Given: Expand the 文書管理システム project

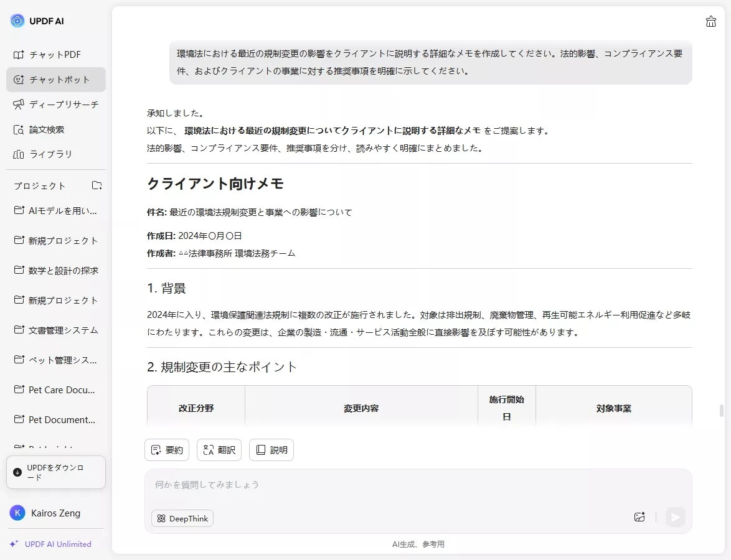Looking at the screenshot, I should pyautogui.click(x=56, y=330).
